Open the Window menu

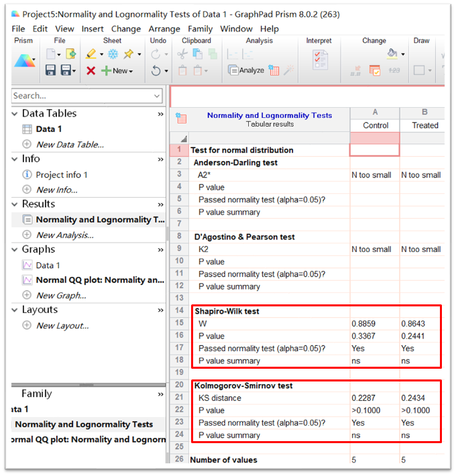pyautogui.click(x=236, y=29)
